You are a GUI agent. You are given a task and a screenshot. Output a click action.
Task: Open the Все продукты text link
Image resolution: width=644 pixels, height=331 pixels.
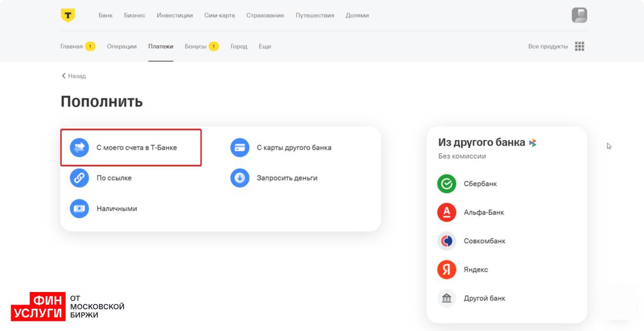coord(548,46)
